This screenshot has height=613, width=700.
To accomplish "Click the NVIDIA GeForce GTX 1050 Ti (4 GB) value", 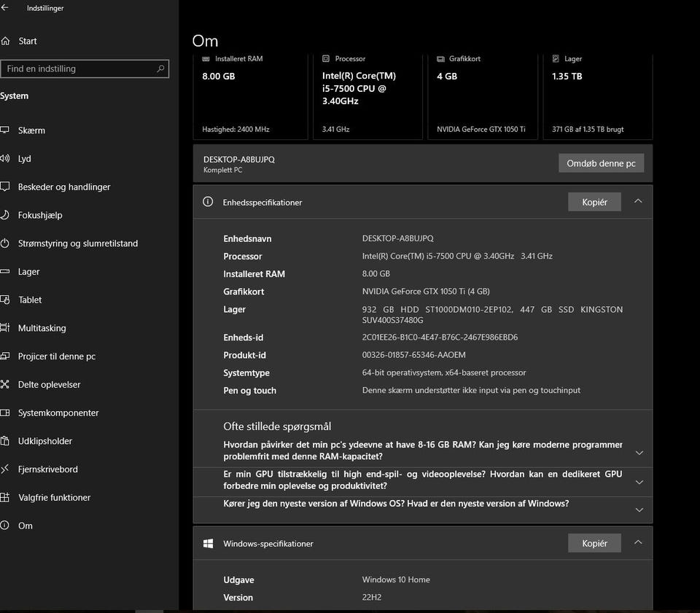I will [x=426, y=292].
